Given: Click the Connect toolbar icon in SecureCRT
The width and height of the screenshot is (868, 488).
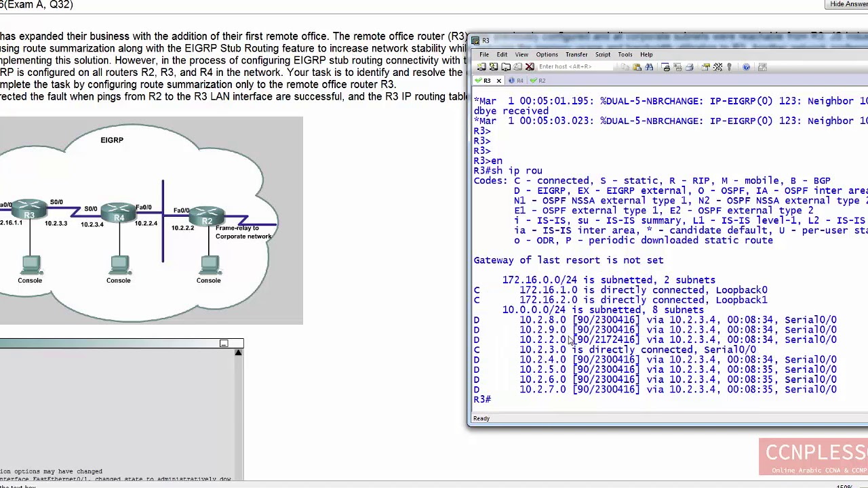Looking at the screenshot, I should click(481, 66).
